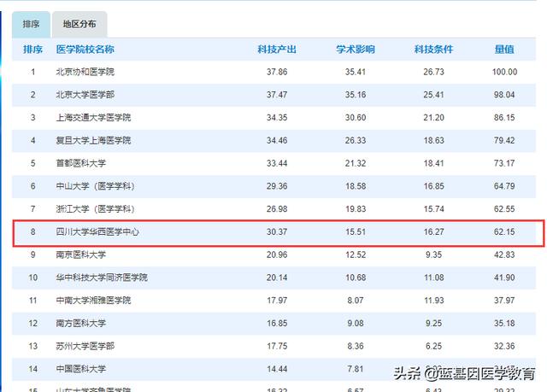Select 中南大学湘雅医学院 school name
This screenshot has height=392, width=547.
[x=93, y=301]
